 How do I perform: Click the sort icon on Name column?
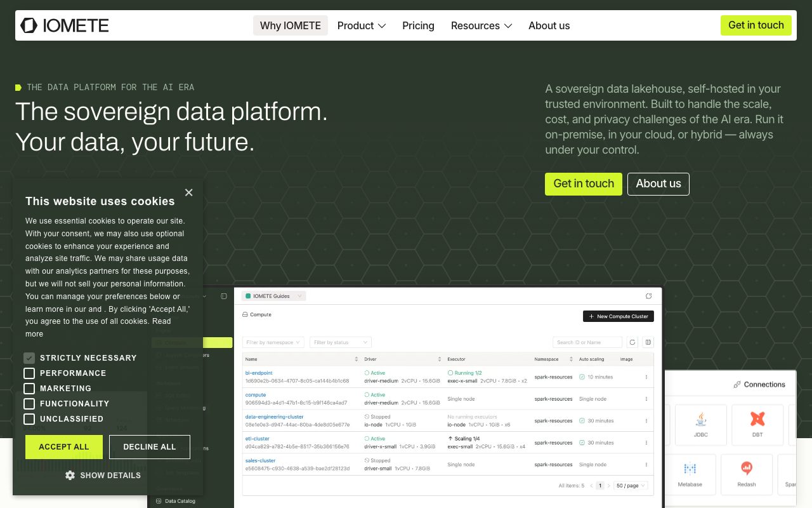tap(356, 359)
